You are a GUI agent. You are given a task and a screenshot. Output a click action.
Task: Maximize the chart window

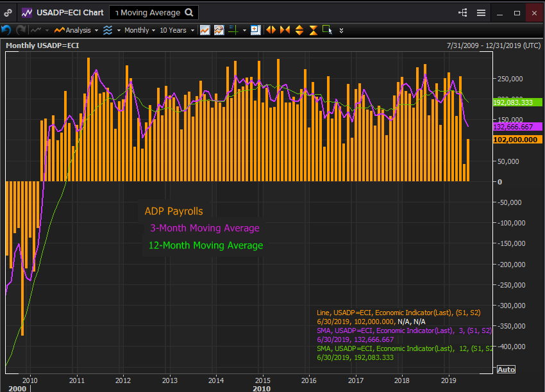517,13
